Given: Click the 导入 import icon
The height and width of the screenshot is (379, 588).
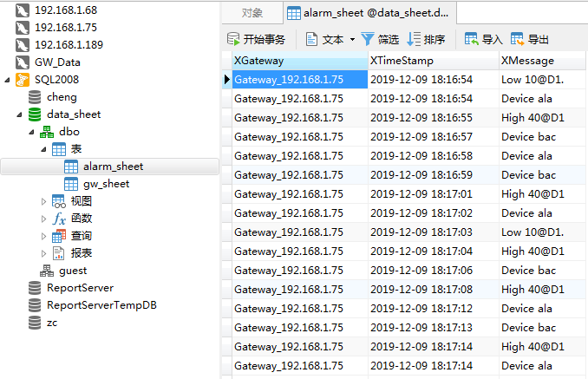Looking at the screenshot, I should 472,39.
